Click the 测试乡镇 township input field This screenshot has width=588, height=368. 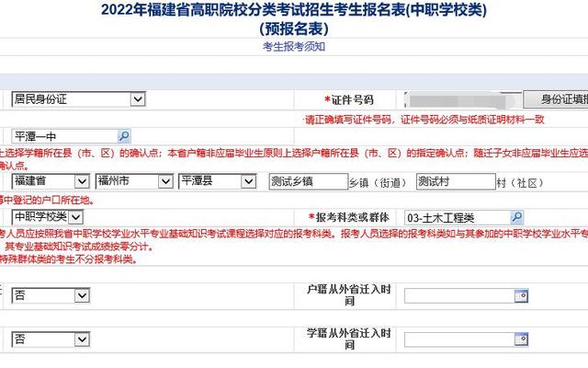pos(309,182)
